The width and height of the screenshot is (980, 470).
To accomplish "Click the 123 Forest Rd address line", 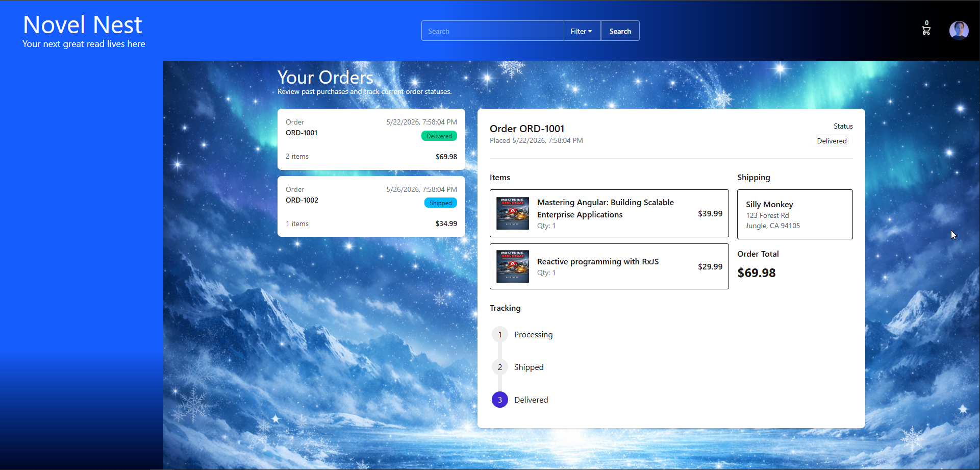I will click(x=767, y=215).
